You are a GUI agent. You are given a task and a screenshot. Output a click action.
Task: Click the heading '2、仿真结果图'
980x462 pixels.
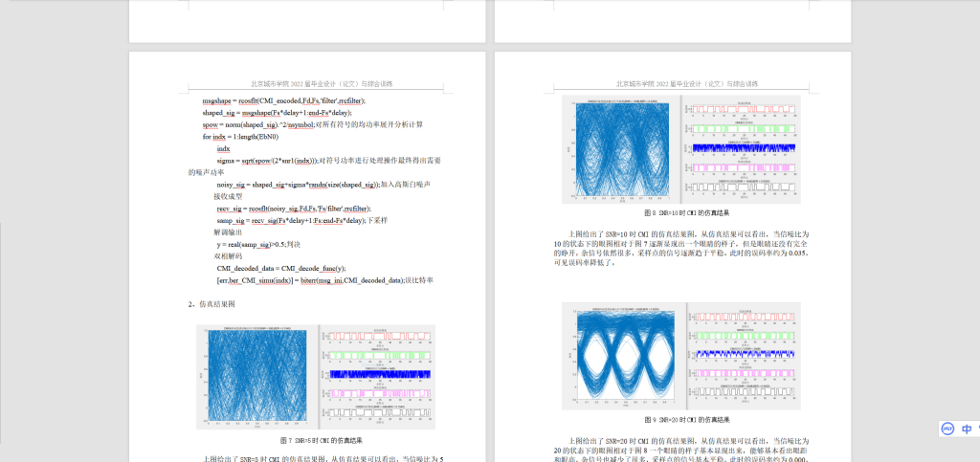click(212, 305)
